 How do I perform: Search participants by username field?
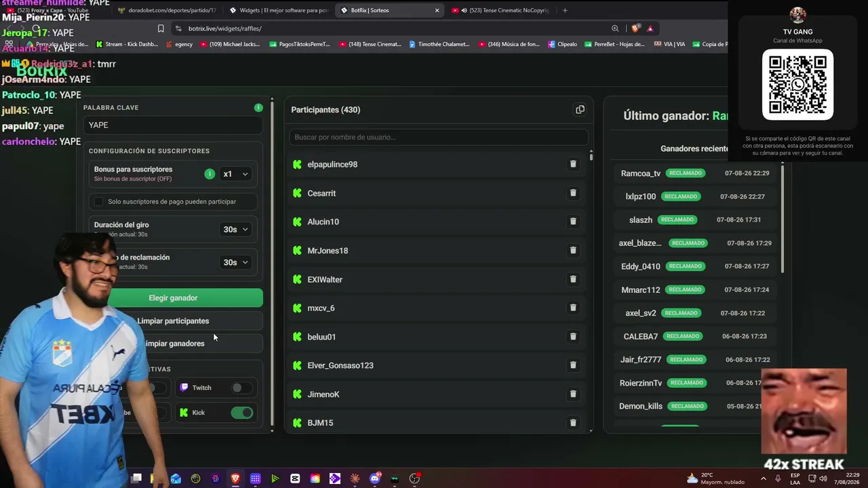(x=439, y=137)
